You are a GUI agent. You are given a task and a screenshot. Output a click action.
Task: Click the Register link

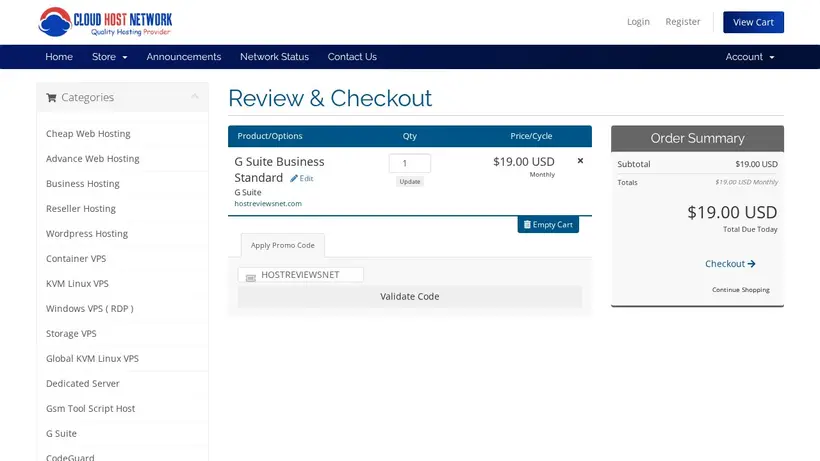(x=682, y=21)
